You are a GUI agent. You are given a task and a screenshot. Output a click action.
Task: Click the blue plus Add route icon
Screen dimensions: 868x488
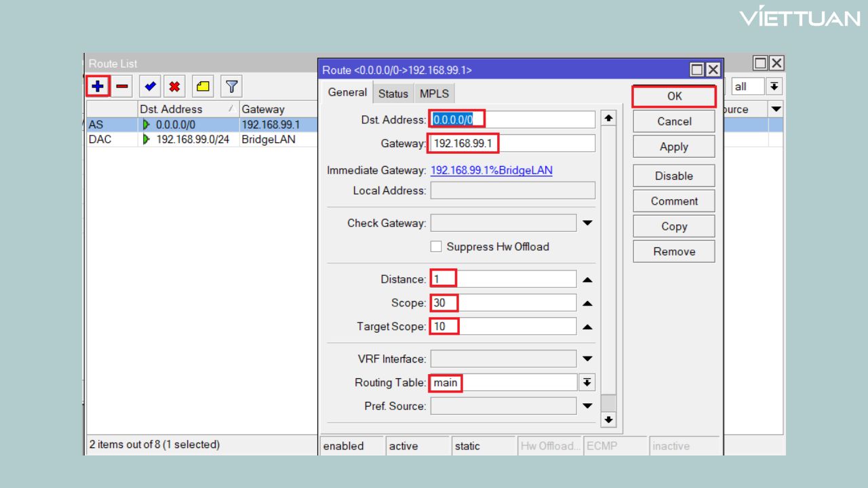coord(98,86)
